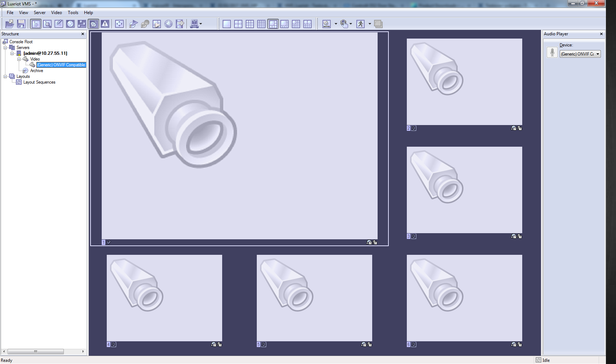This screenshot has height=364, width=616.
Task: Collapse the Servers tree node
Action: click(x=5, y=48)
